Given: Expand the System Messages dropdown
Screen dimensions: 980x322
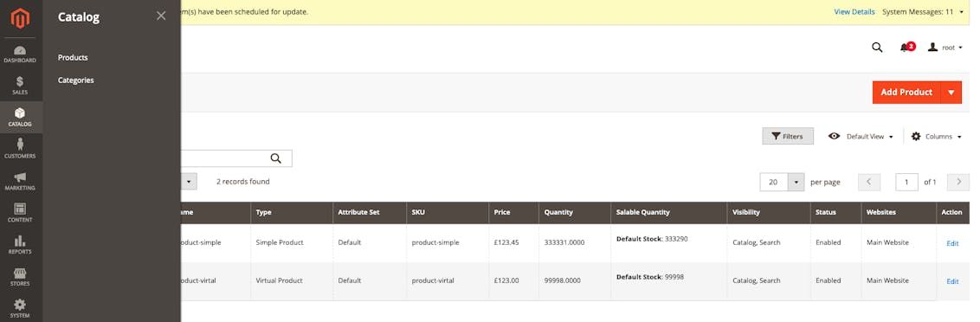Looking at the screenshot, I should point(922,12).
